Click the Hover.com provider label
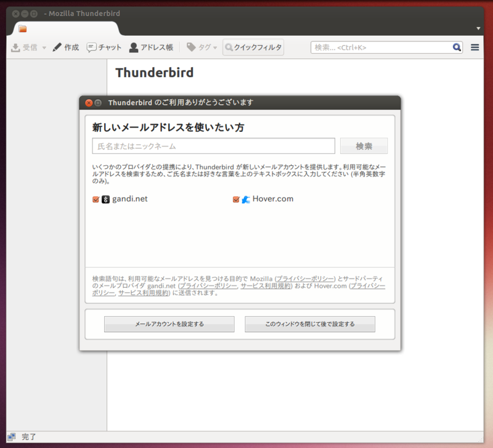Viewport: 493px width, 448px height. pyautogui.click(x=273, y=199)
